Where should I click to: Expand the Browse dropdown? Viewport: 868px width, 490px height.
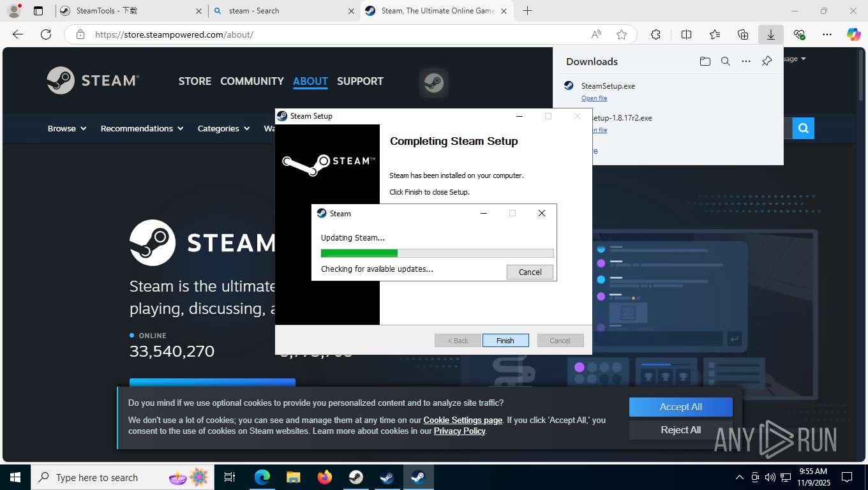pos(67,128)
